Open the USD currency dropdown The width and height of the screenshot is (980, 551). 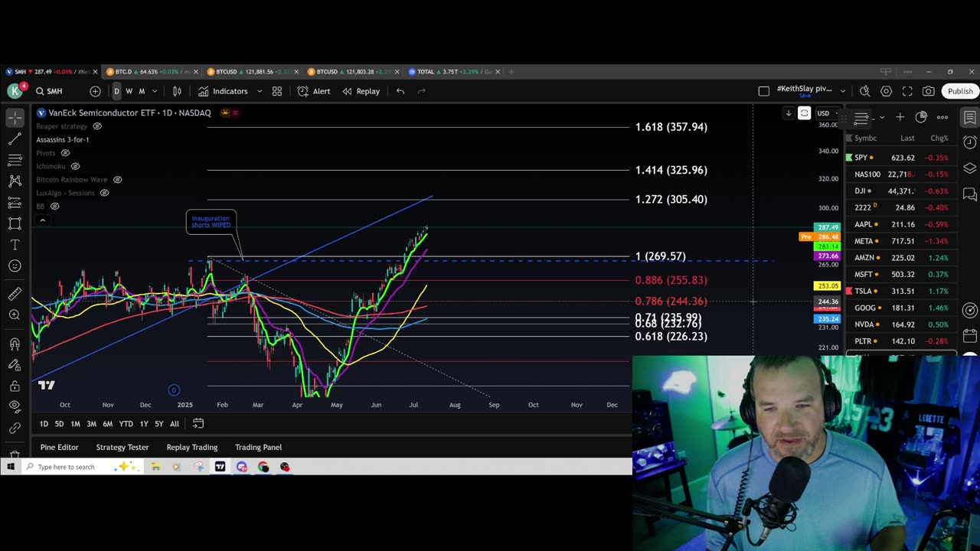(x=826, y=113)
